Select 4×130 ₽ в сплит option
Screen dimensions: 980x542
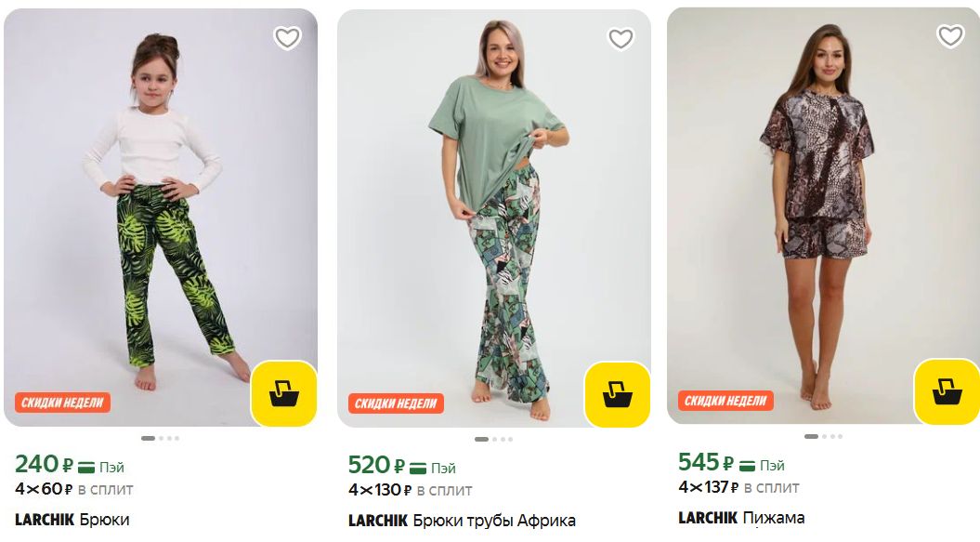[410, 490]
